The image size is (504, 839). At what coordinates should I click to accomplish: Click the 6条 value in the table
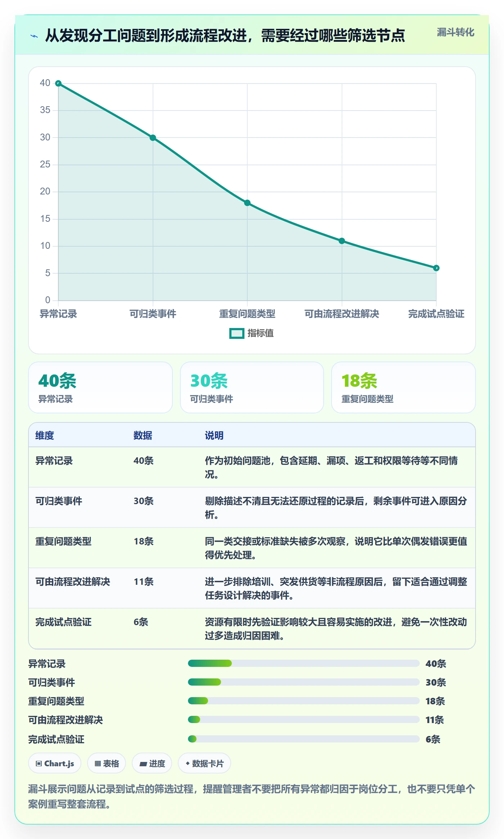(x=141, y=622)
